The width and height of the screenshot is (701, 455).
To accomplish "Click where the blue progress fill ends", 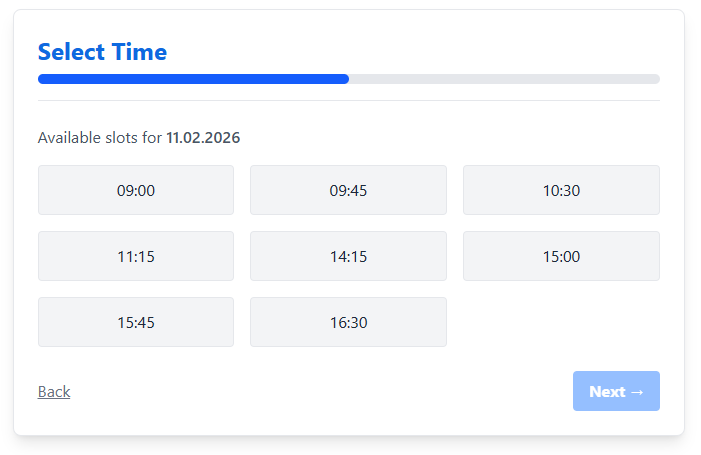I will (347, 79).
